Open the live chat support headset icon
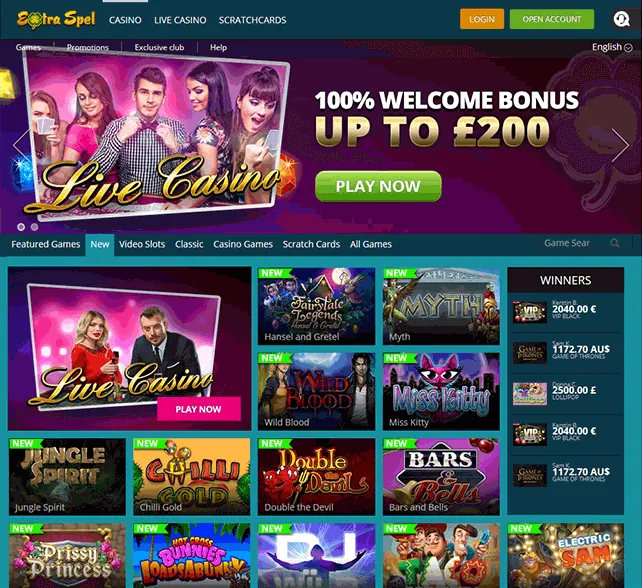Screen dimensions: 642x588 pyautogui.click(x=622, y=19)
